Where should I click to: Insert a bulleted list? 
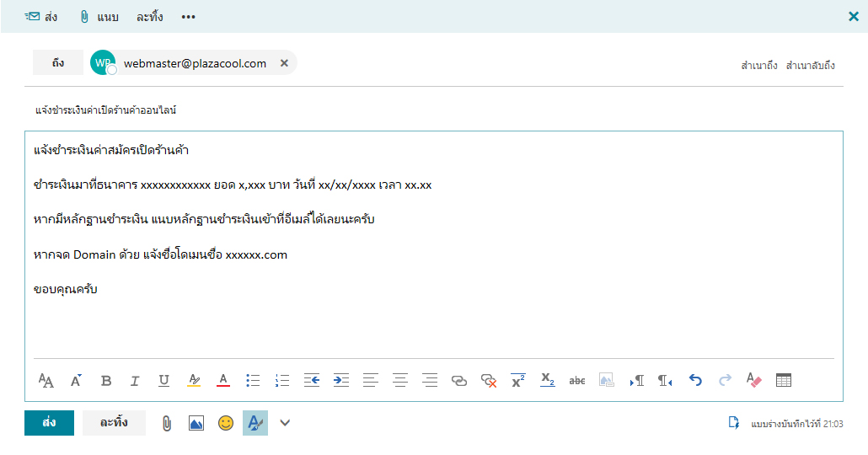coord(253,381)
